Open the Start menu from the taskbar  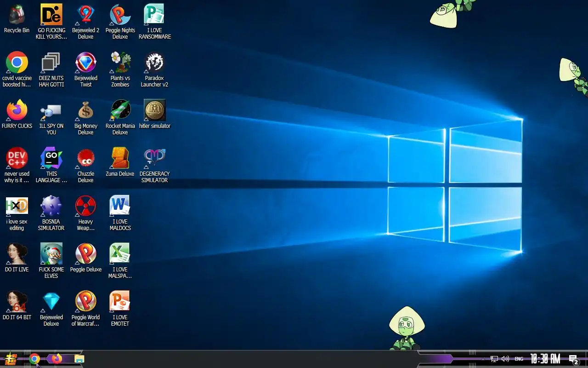tap(11, 359)
